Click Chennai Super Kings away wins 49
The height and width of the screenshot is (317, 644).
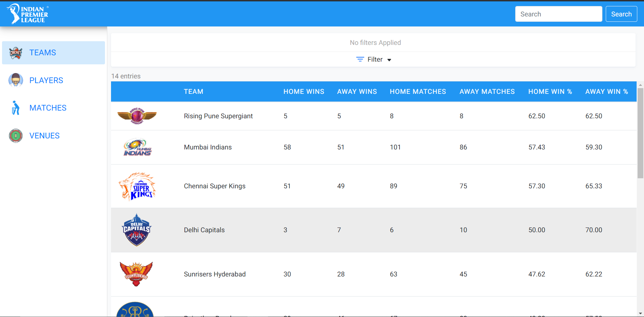tap(341, 186)
